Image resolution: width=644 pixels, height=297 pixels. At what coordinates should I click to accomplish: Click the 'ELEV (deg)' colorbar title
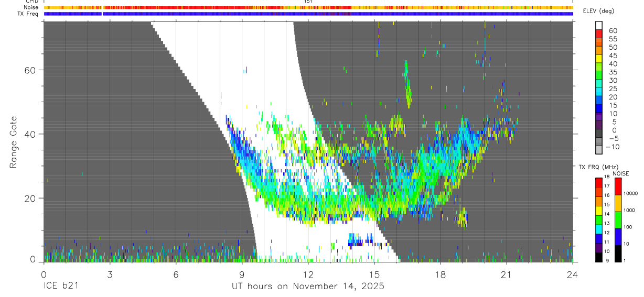coord(600,11)
